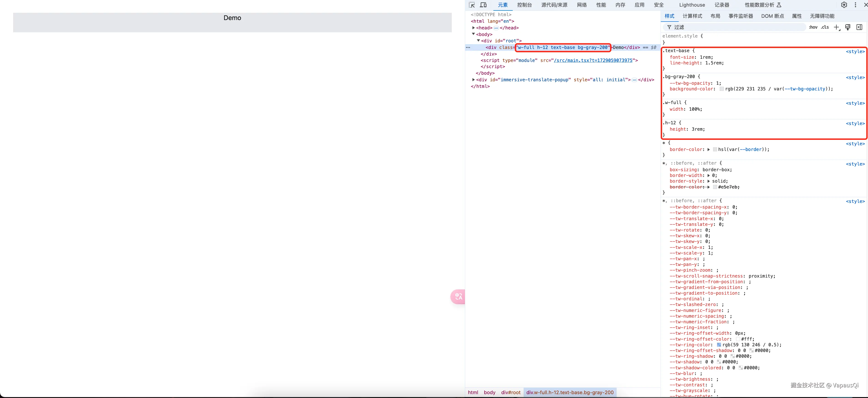Image resolution: width=868 pixels, height=398 pixels.
Task: Open the 无障碍功能 accessibility pane
Action: (x=822, y=16)
